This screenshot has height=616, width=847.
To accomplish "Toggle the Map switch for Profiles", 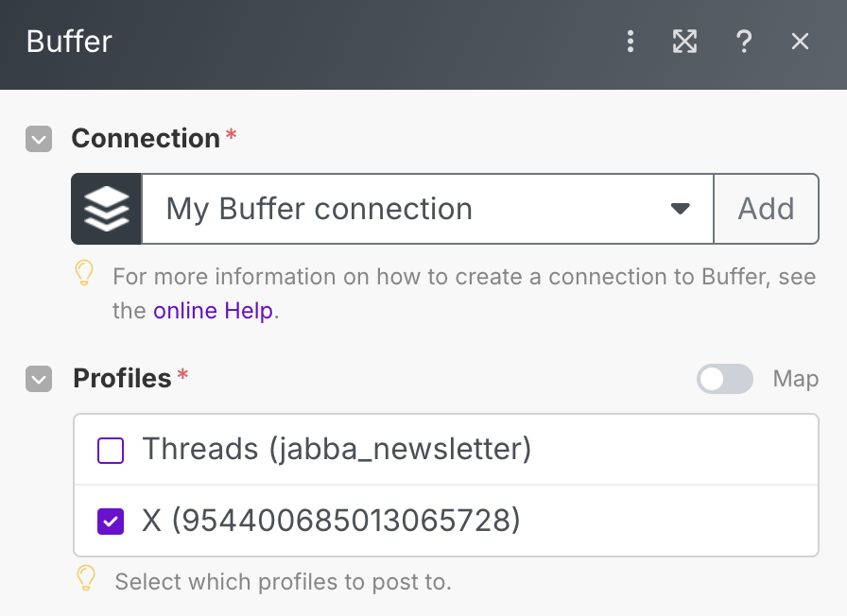I will coord(725,379).
